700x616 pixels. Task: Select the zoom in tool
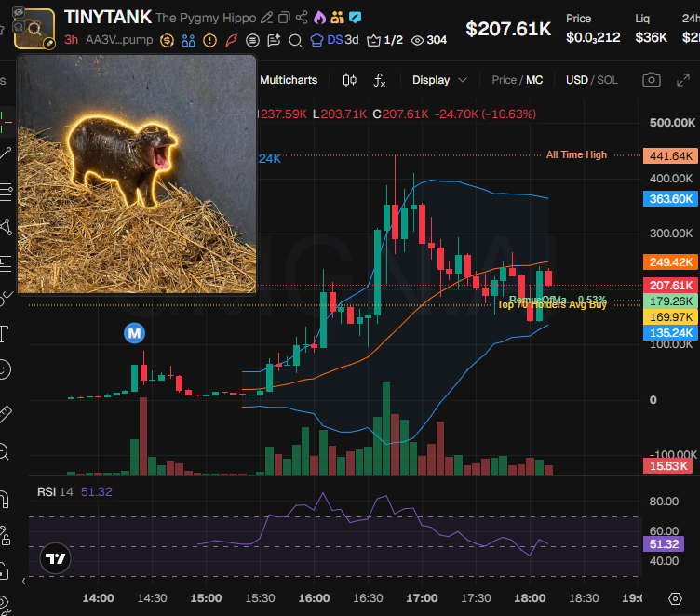tap(4, 451)
